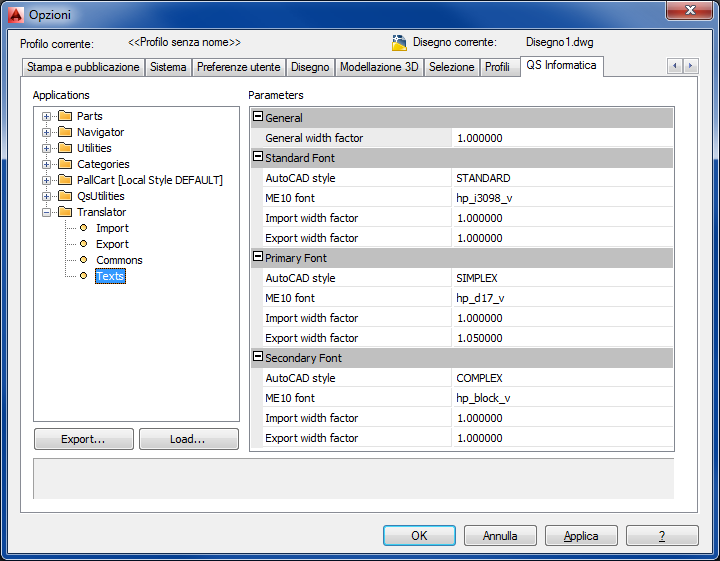Select the Commons tree item
The image size is (720, 561).
[119, 260]
